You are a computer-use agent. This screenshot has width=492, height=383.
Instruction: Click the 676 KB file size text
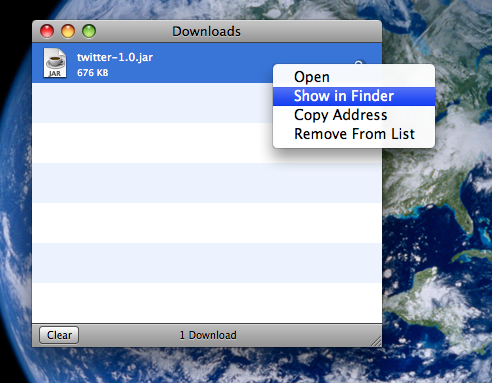coord(93,73)
